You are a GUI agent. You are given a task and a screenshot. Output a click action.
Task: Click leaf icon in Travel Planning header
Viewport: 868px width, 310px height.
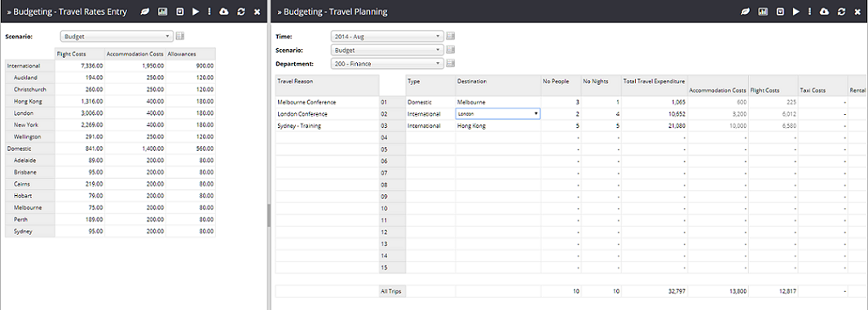pyautogui.click(x=746, y=11)
